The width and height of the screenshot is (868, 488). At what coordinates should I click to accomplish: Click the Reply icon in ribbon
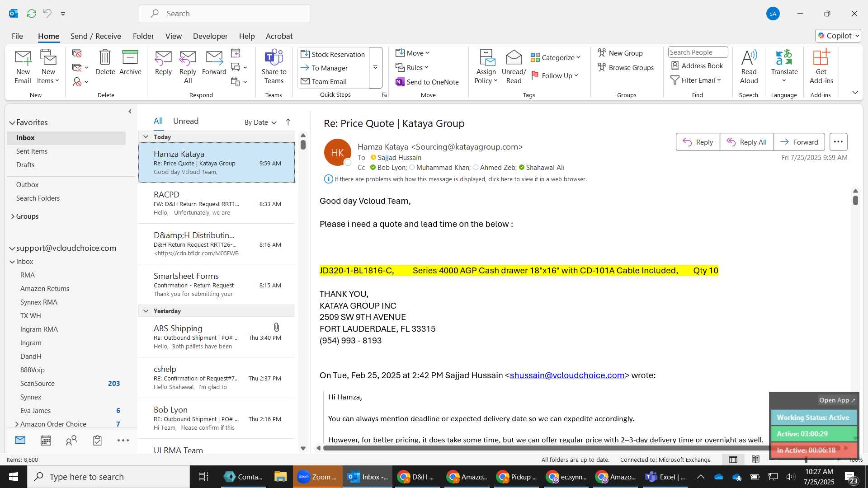tap(163, 62)
